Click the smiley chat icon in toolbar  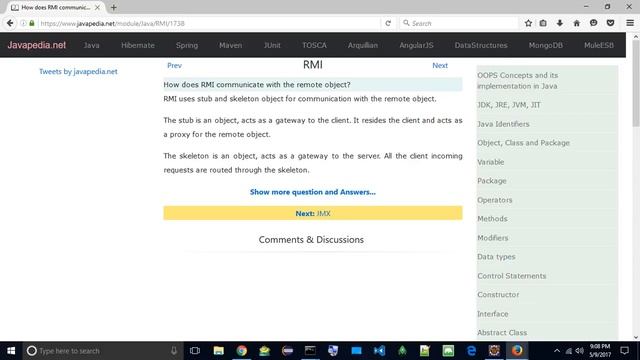pos(593,23)
